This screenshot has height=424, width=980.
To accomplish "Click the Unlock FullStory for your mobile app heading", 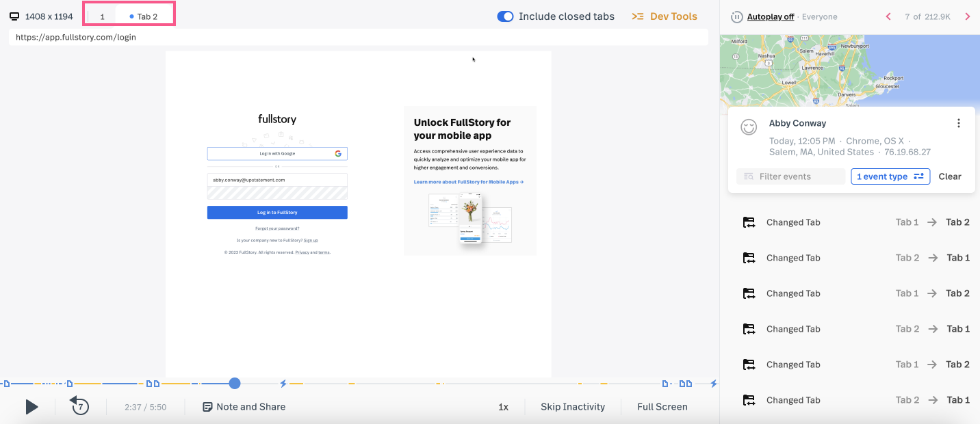I will coord(463,129).
